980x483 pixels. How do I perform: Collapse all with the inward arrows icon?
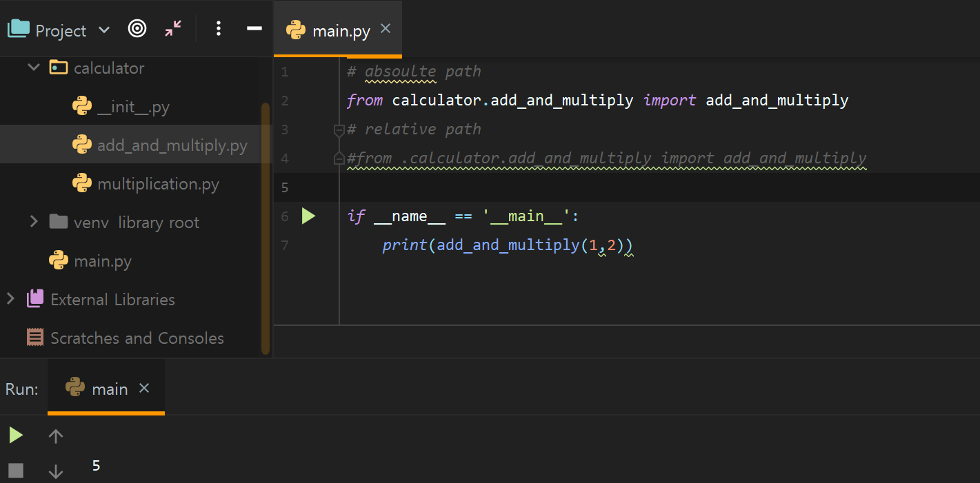(173, 29)
